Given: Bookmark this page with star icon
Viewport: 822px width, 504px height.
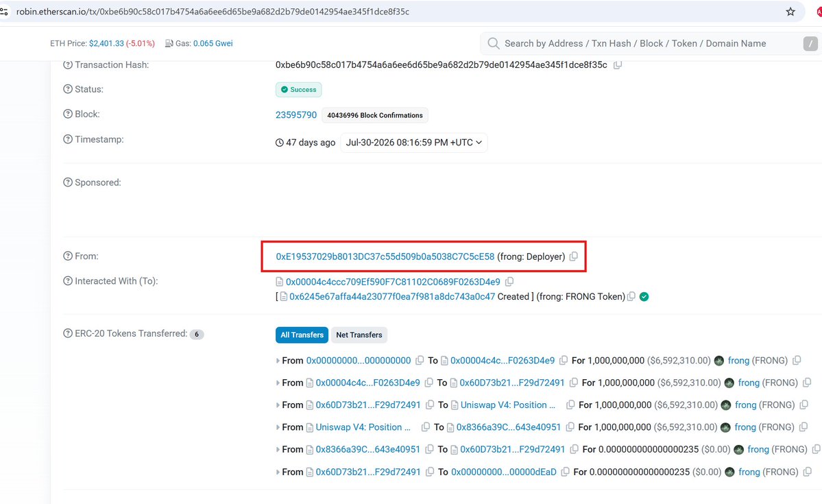Looking at the screenshot, I should (790, 12).
